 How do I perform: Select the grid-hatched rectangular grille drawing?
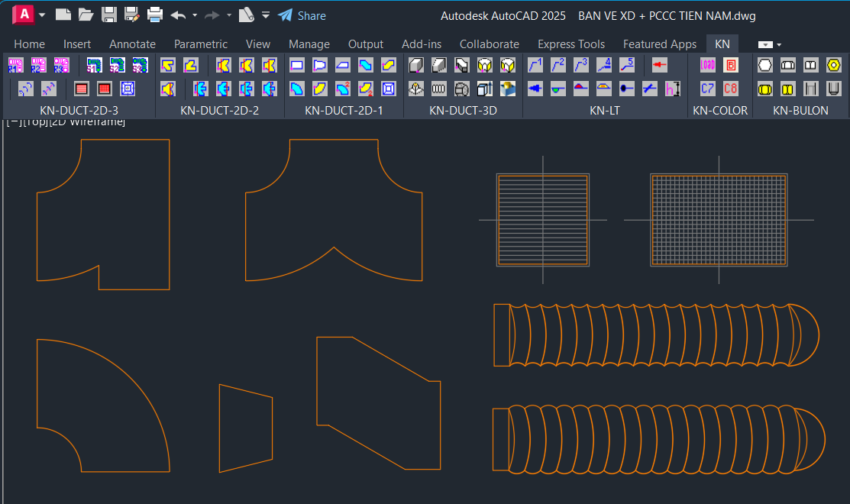pyautogui.click(x=719, y=220)
